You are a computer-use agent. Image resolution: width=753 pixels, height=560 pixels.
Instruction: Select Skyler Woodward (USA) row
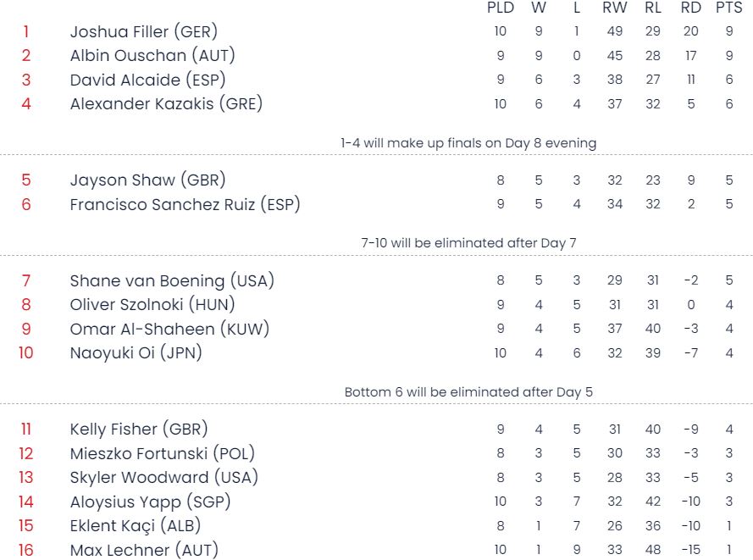tap(376, 477)
